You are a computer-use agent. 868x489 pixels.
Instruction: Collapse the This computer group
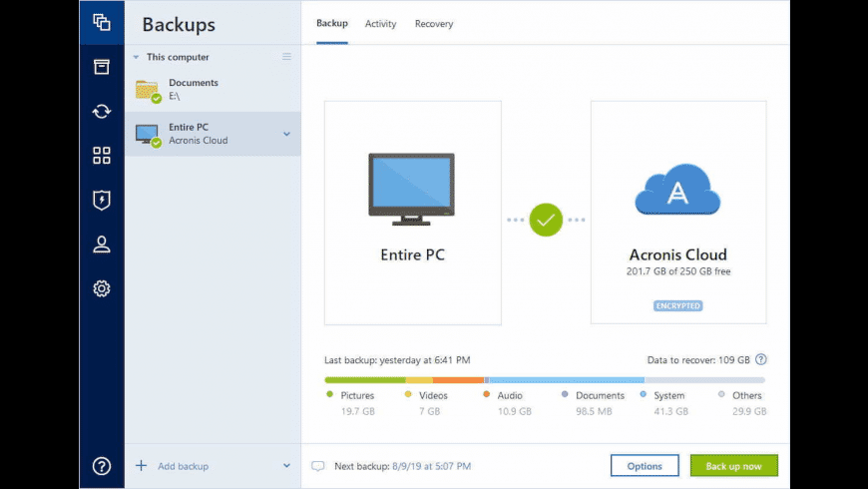pos(136,57)
